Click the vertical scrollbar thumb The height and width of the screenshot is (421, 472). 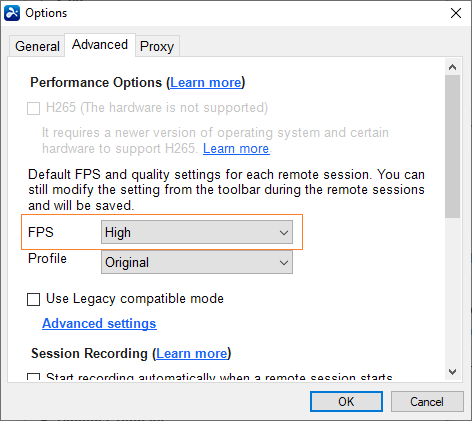click(452, 147)
